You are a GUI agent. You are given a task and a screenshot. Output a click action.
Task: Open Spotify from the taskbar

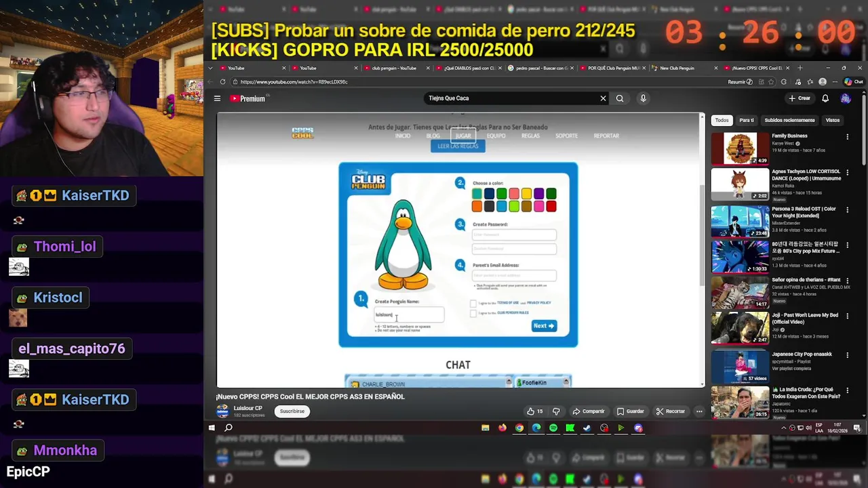[x=553, y=428]
